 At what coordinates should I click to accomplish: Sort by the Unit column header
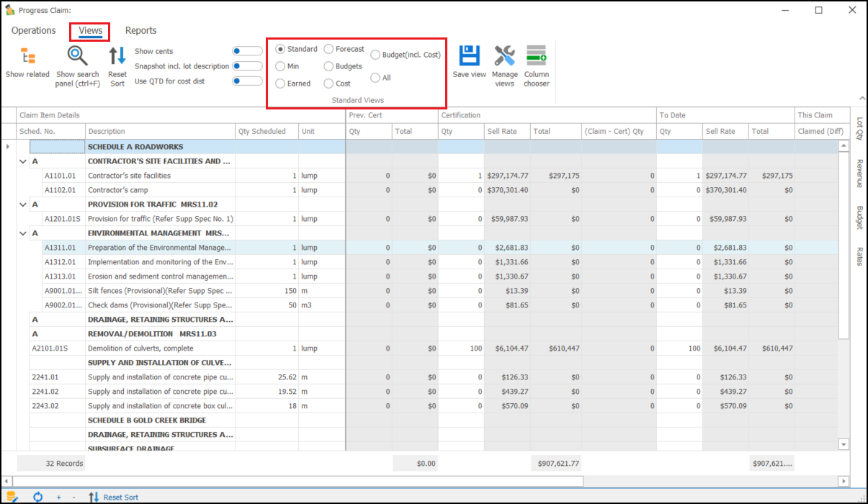[x=322, y=131]
